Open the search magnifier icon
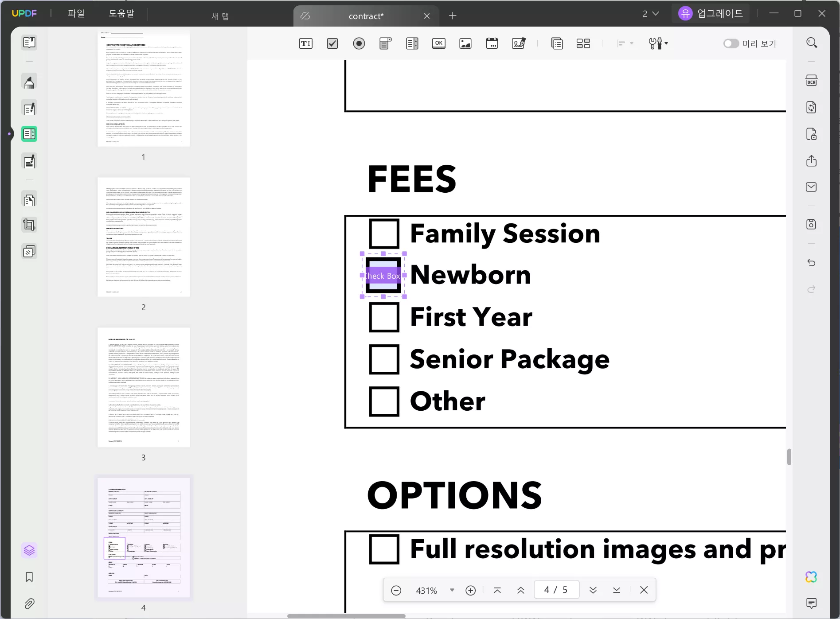Viewport: 840px width, 619px height. coord(812,43)
